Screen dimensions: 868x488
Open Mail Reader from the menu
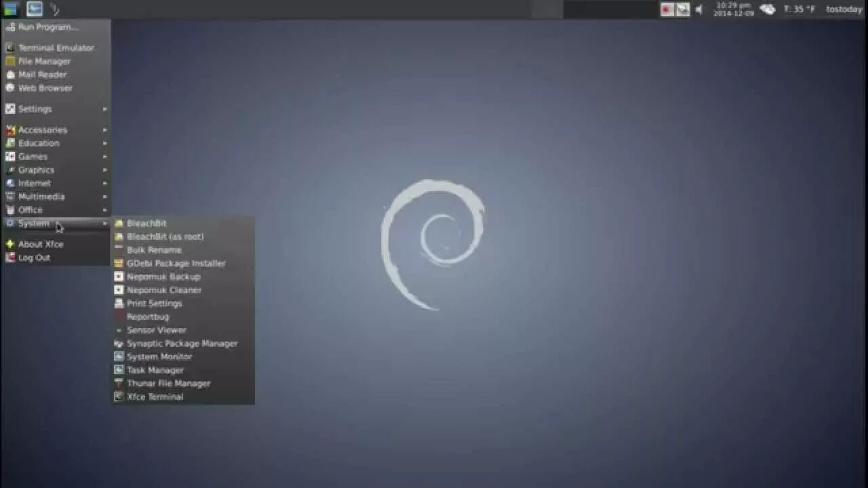[x=56, y=75]
